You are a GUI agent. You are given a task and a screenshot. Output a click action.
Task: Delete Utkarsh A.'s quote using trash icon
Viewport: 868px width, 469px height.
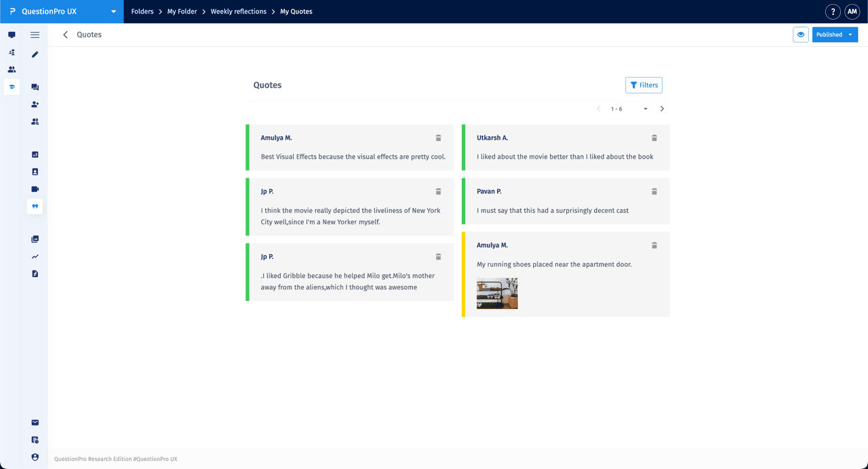pos(654,138)
